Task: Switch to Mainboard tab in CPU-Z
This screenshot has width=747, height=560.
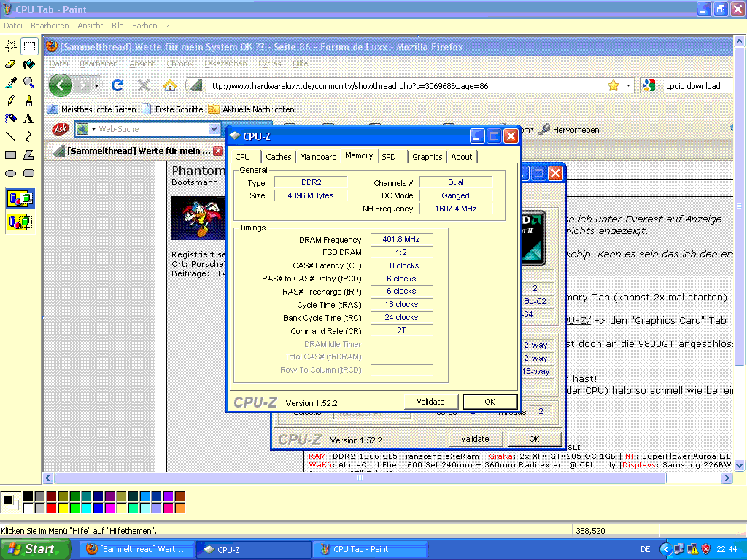Action: coord(318,157)
